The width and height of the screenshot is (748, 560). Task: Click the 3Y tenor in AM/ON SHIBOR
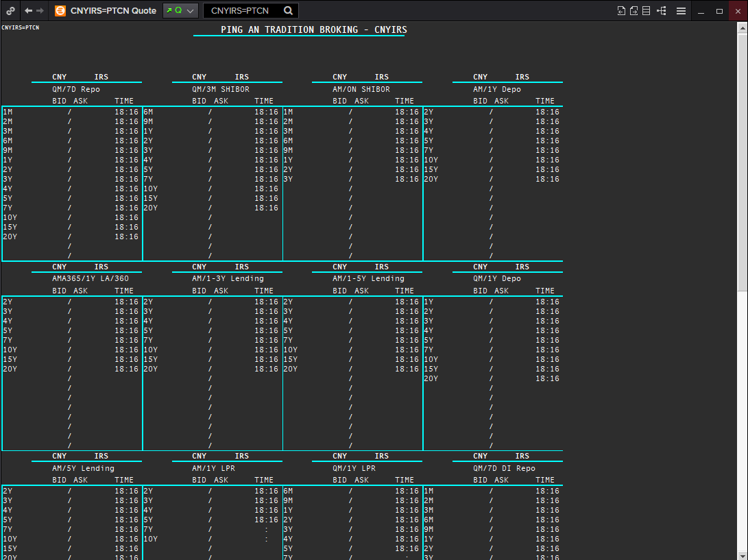coord(288,180)
